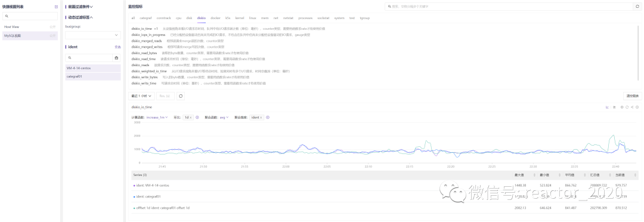Select the cpu metrics tab
This screenshot has height=222, width=644.
point(179,18)
